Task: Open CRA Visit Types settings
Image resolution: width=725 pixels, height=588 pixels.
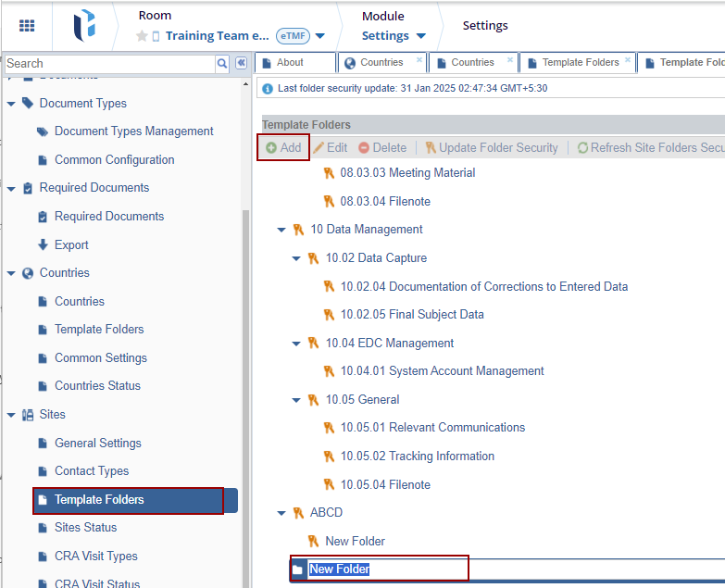Action: coord(95,557)
